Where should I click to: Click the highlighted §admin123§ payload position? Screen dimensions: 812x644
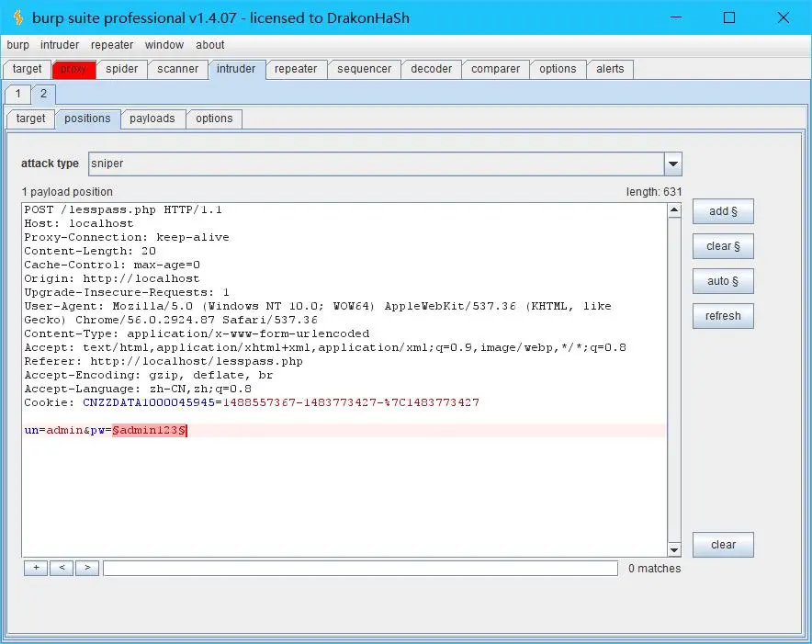coord(149,430)
